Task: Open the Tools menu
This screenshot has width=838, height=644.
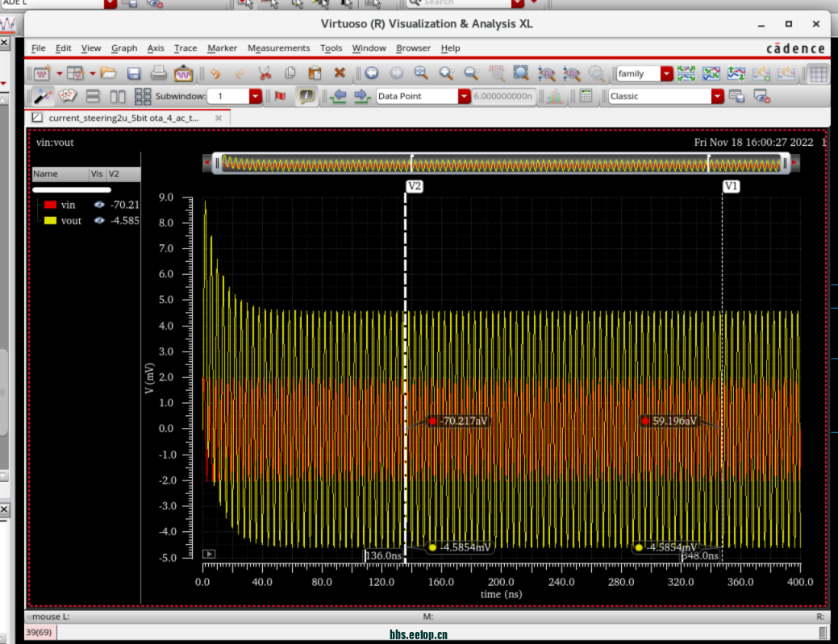Action: pyautogui.click(x=331, y=48)
